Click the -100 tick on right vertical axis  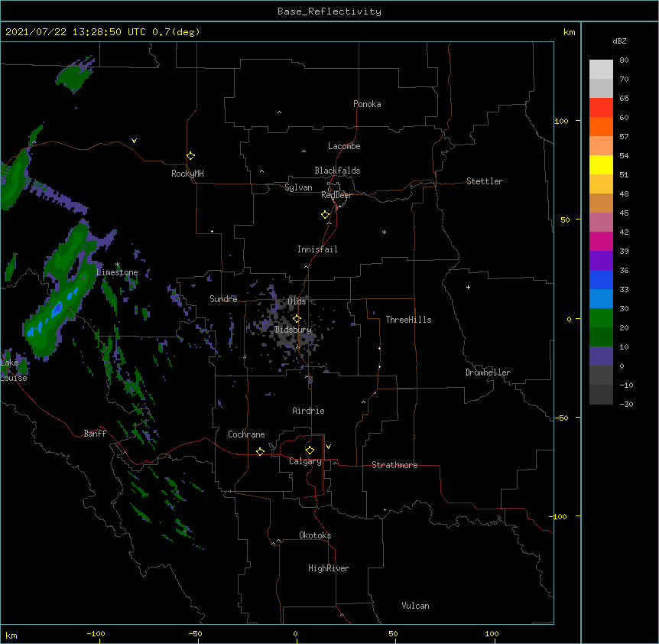(559, 516)
